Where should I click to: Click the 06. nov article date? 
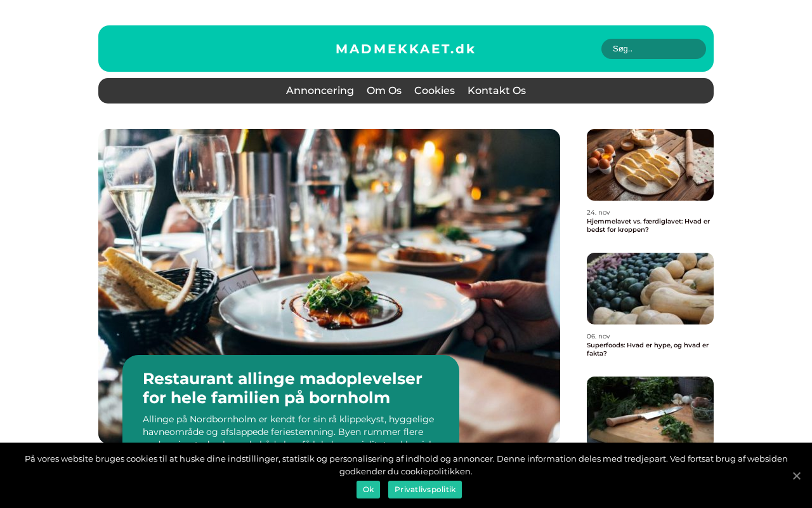click(598, 336)
